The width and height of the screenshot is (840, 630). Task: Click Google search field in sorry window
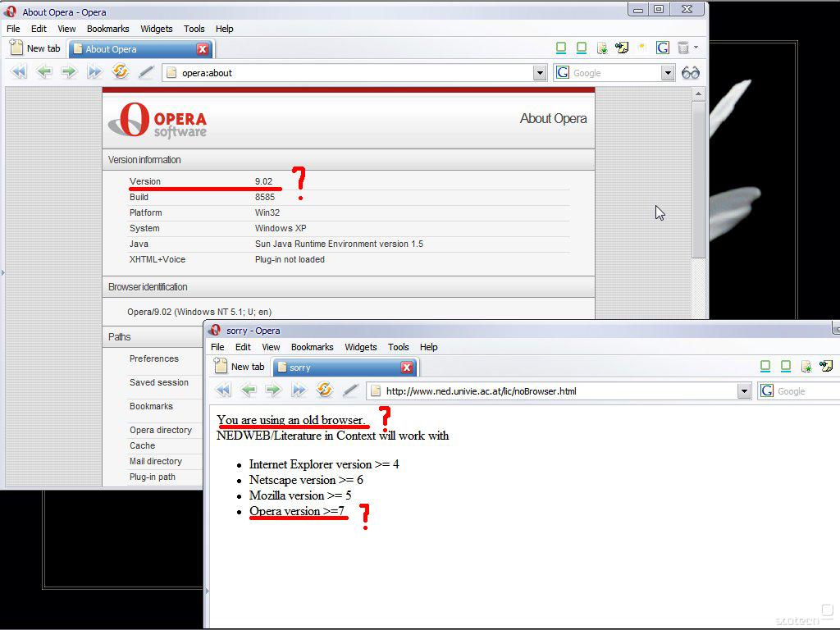click(x=798, y=391)
